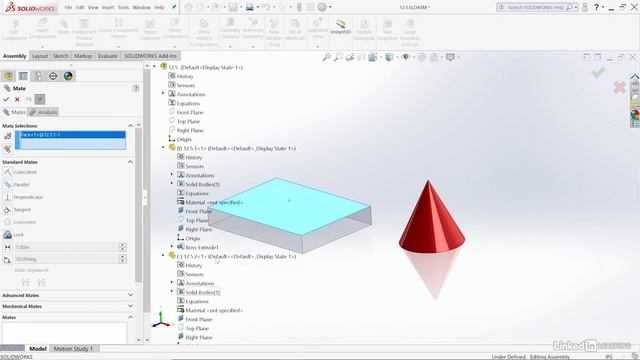This screenshot has width=640, height=360.
Task: Click the Instant3D ribbon button
Action: pyautogui.click(x=341, y=27)
